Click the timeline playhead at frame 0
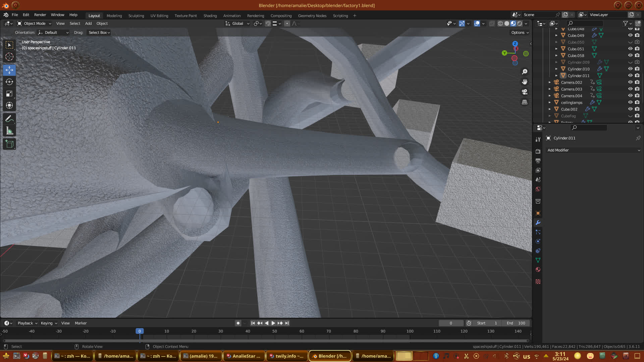The width and height of the screenshot is (644, 362). [x=140, y=331]
